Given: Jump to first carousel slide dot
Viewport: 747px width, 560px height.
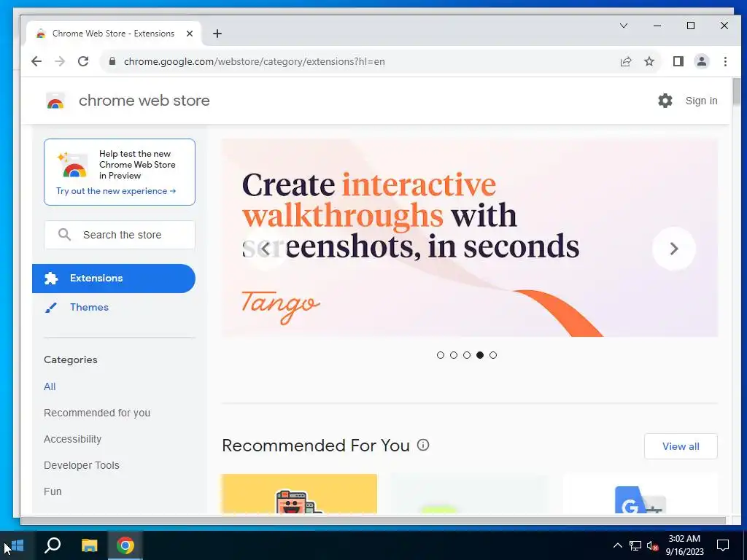Looking at the screenshot, I should (440, 355).
